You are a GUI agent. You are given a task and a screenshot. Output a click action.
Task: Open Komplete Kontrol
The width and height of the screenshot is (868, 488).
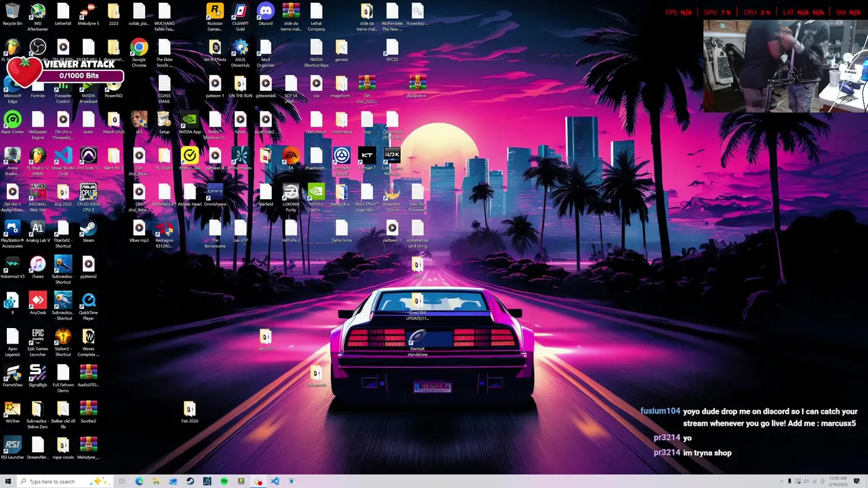(x=341, y=163)
